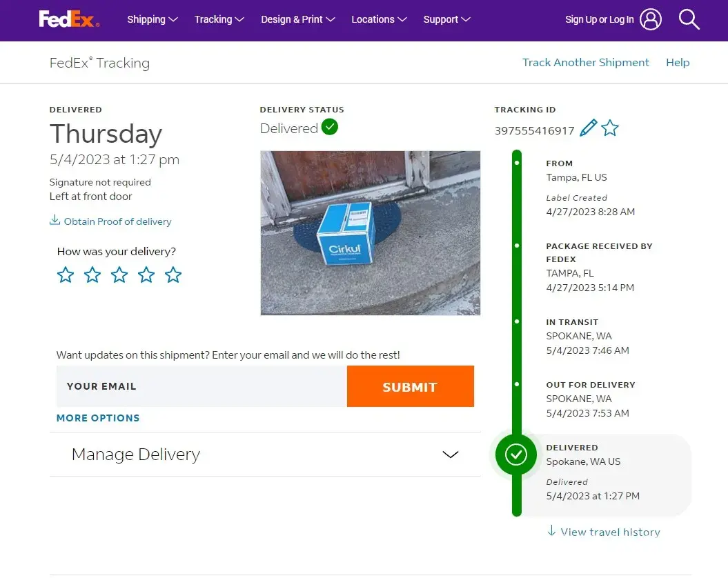728x578 pixels.
Task: Click the Out for Delivery timeline marker
Action: 517,383
